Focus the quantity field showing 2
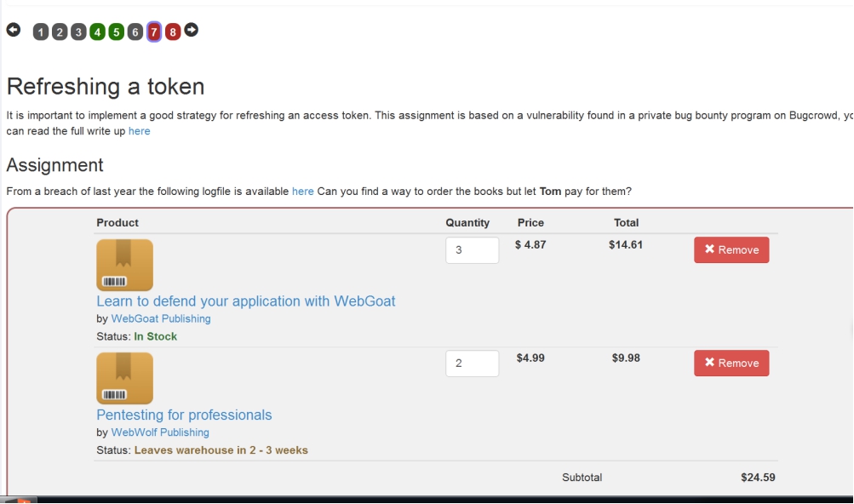The height and width of the screenshot is (504, 854). coord(473,364)
